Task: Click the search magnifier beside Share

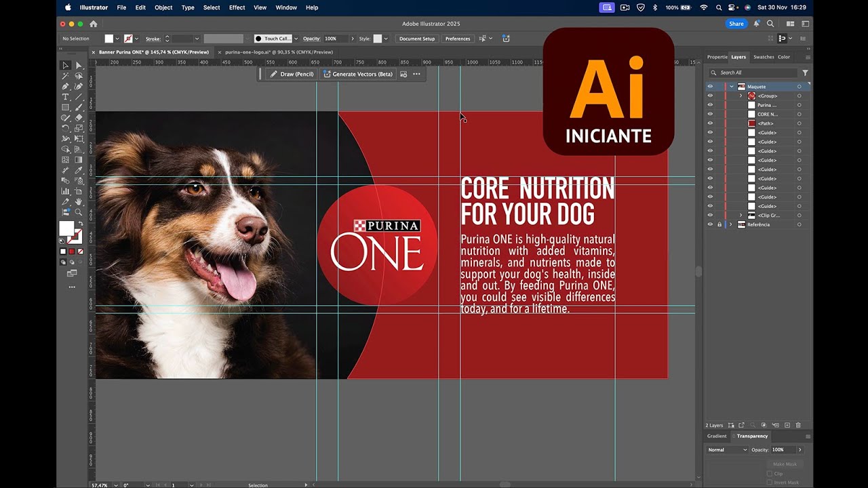Action: [770, 24]
